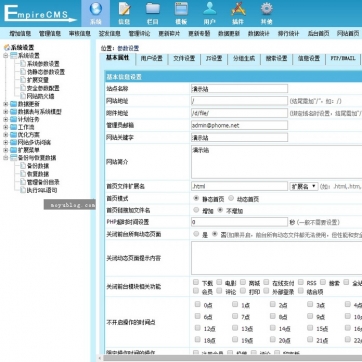The width and height of the screenshot is (362, 362).
Task: Expand the 数据更新 tree node
Action: pos(6,104)
